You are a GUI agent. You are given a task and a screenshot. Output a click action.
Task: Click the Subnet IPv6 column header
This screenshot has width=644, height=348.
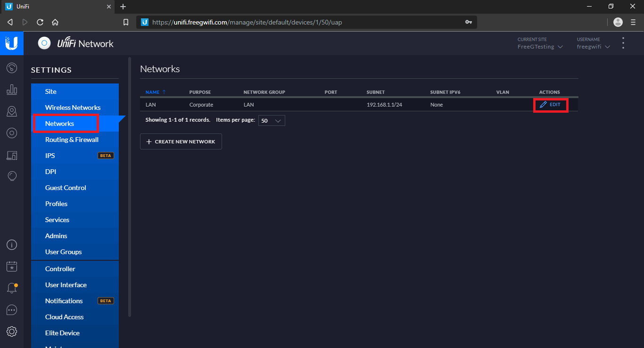[445, 92]
